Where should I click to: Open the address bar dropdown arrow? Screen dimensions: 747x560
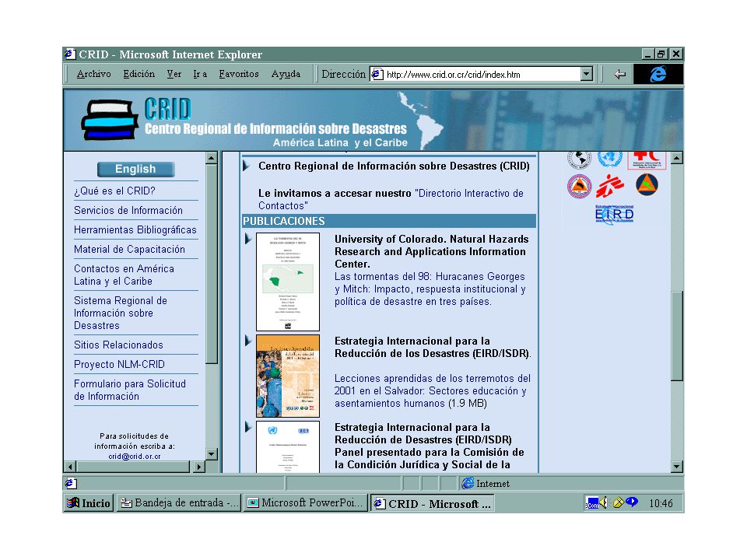[587, 75]
